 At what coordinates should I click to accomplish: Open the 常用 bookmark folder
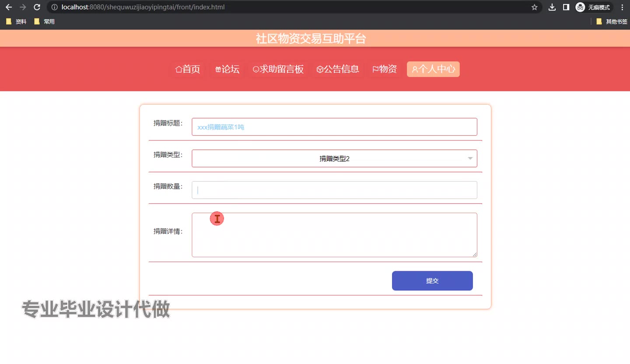(44, 21)
